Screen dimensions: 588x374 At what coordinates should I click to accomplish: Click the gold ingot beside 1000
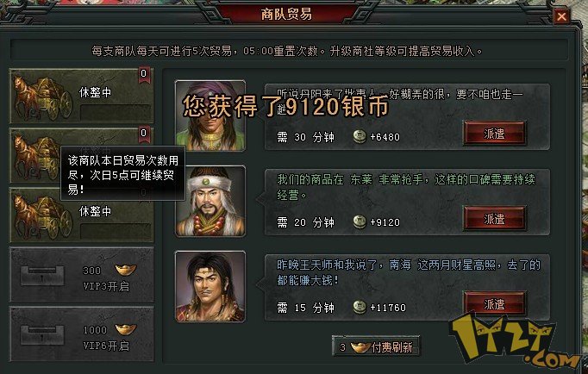[126, 329]
